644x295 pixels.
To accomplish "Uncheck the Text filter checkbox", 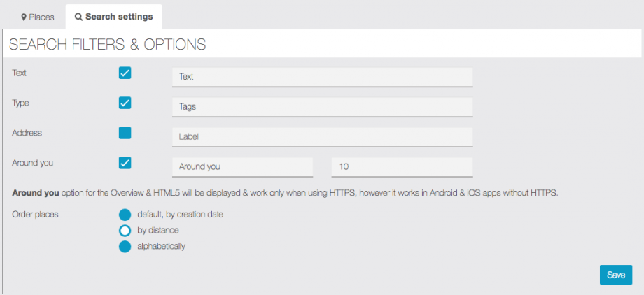I will coord(125,73).
